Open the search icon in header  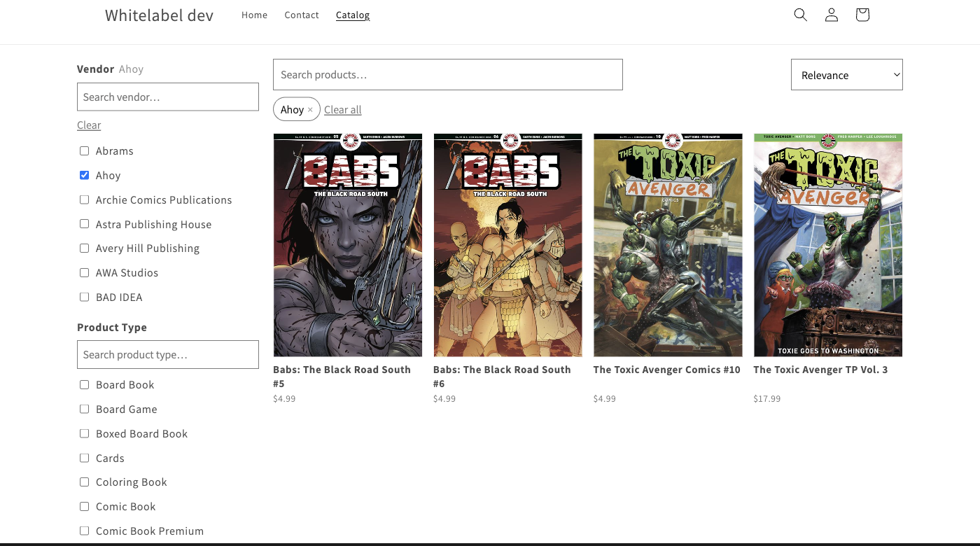click(x=801, y=15)
